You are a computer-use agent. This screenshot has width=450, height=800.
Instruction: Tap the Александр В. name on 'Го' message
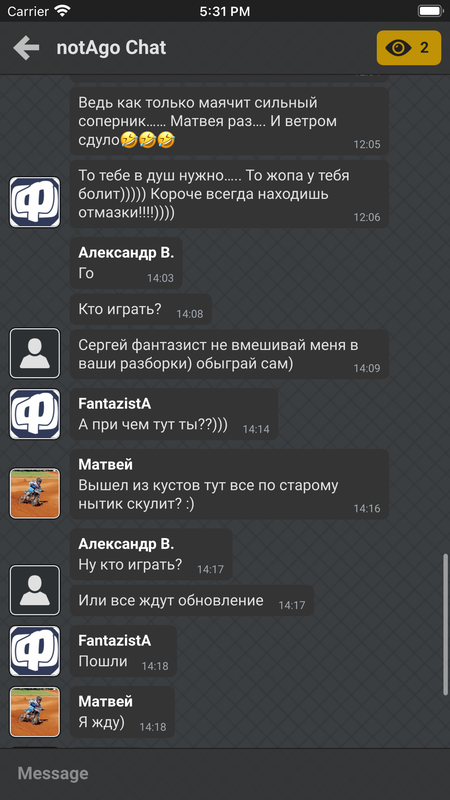pos(126,253)
